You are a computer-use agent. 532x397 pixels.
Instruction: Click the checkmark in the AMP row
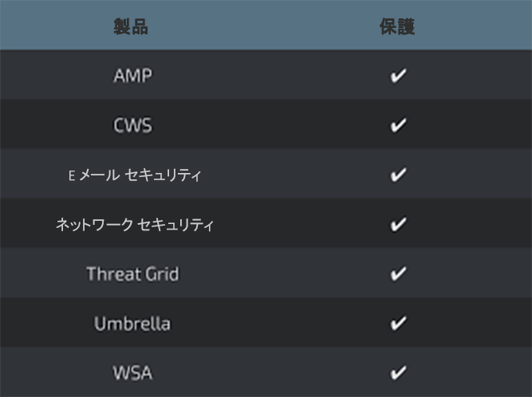(398, 77)
